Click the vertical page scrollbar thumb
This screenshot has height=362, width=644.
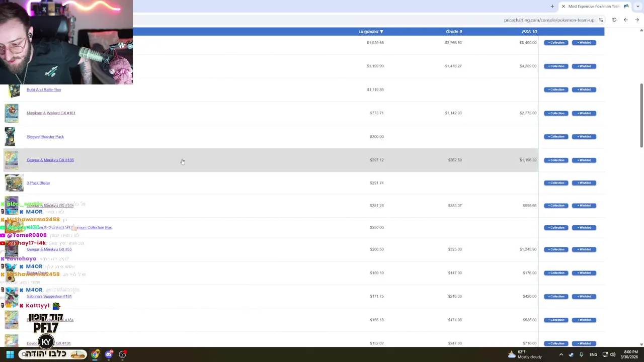[641, 116]
